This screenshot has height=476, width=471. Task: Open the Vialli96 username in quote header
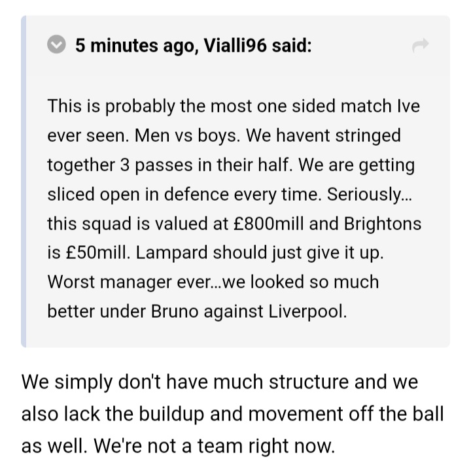235,46
